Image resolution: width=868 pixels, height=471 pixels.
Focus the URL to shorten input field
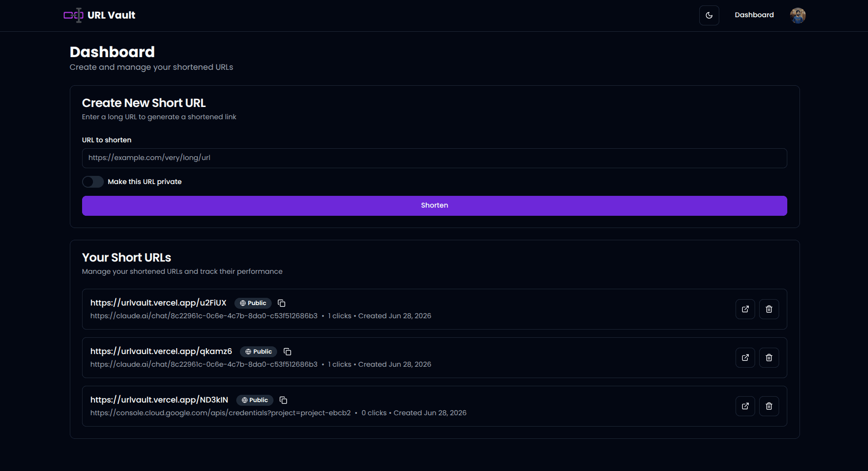pyautogui.click(x=434, y=158)
